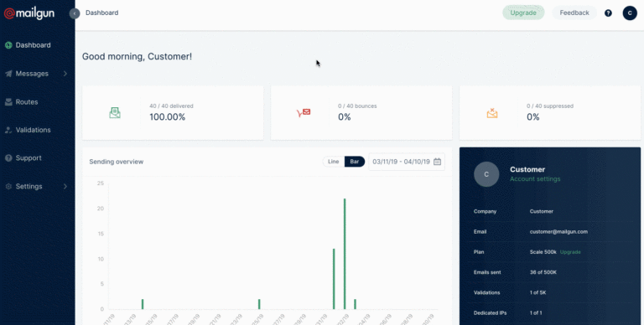644x325 pixels.
Task: Open Validations in the sidebar
Action: (x=33, y=130)
